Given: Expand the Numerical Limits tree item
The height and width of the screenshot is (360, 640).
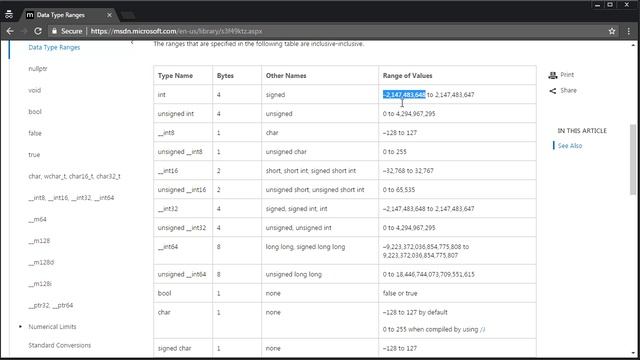Looking at the screenshot, I should tap(20, 327).
